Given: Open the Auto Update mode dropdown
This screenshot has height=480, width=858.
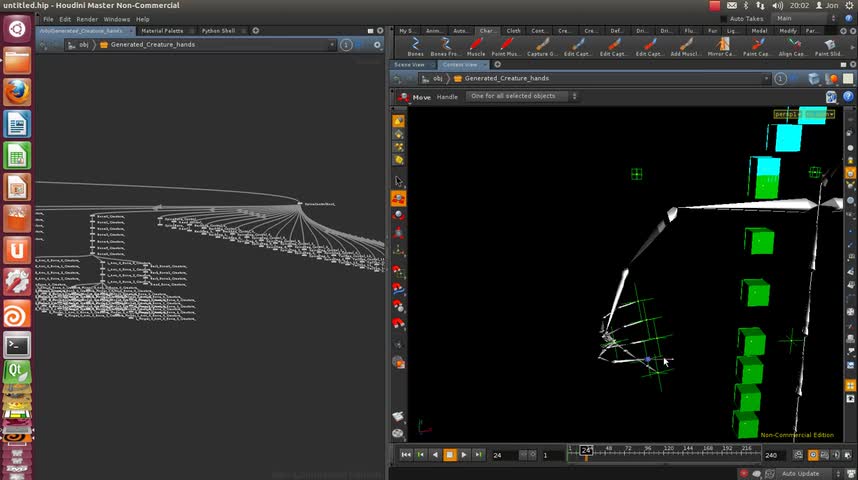Looking at the screenshot, I should [x=805, y=473].
